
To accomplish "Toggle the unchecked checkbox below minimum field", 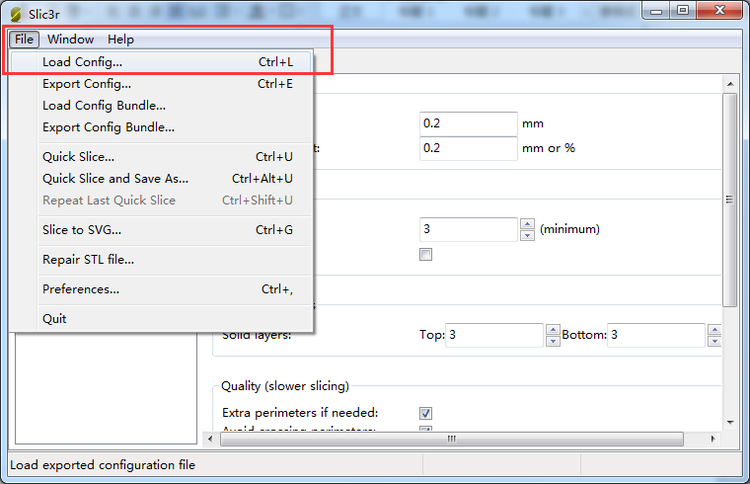I will tap(426, 254).
